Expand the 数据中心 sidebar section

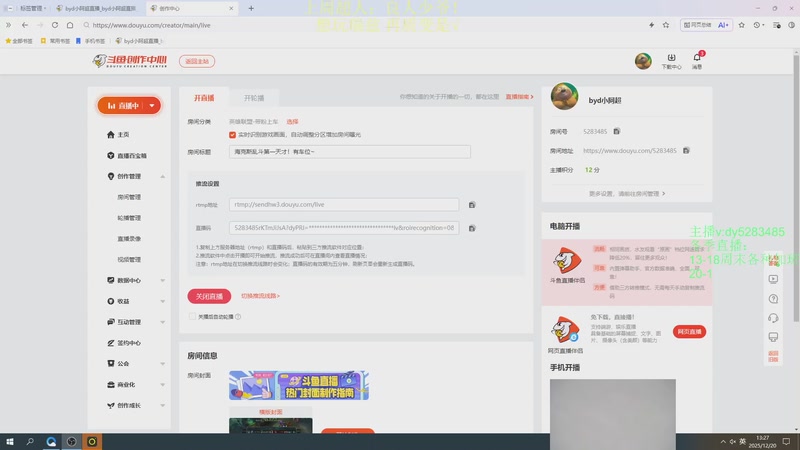click(163, 281)
